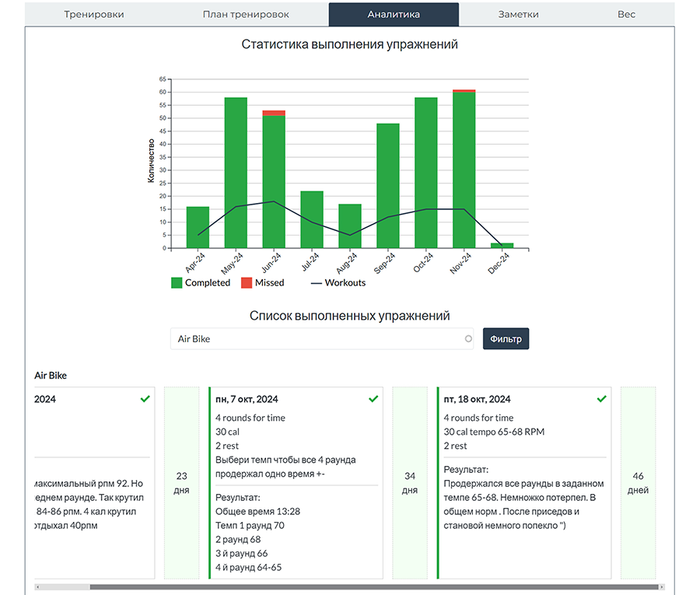Viewport: 700px width, 595px height.
Task: Click the Nov-24 chart bar
Action: pyautogui.click(x=464, y=171)
